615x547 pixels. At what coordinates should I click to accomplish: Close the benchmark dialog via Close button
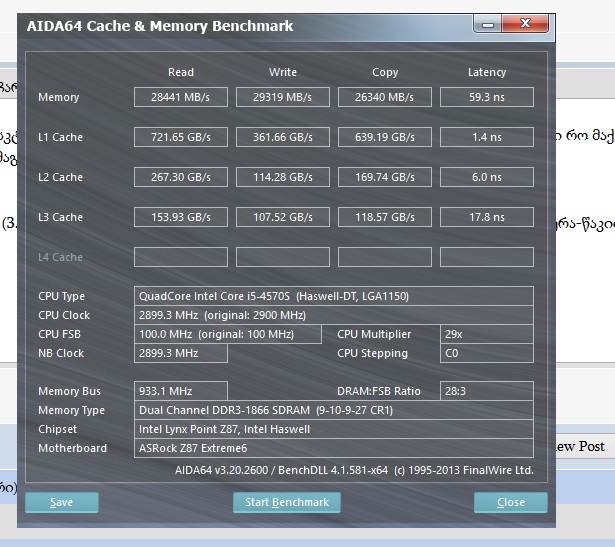[511, 502]
